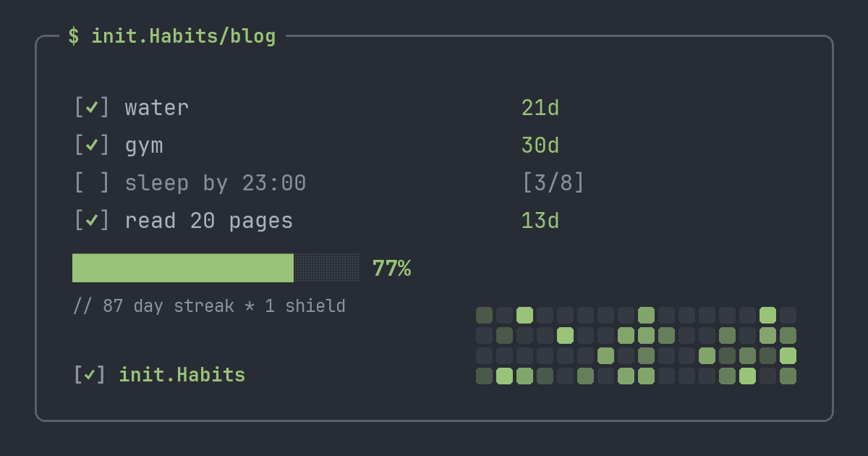This screenshot has width=868, height=456.
Task: Click the init.Habits/blog terminal title
Action: point(172,36)
